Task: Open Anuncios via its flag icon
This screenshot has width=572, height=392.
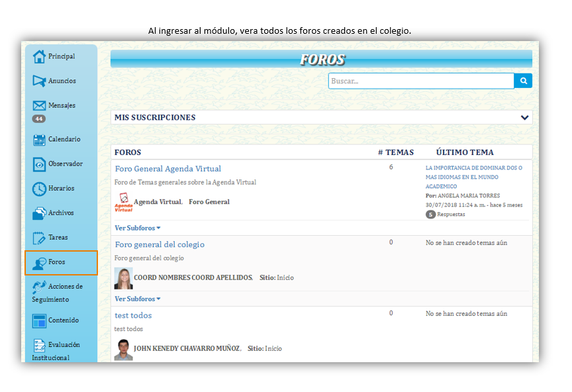Action: (x=39, y=81)
